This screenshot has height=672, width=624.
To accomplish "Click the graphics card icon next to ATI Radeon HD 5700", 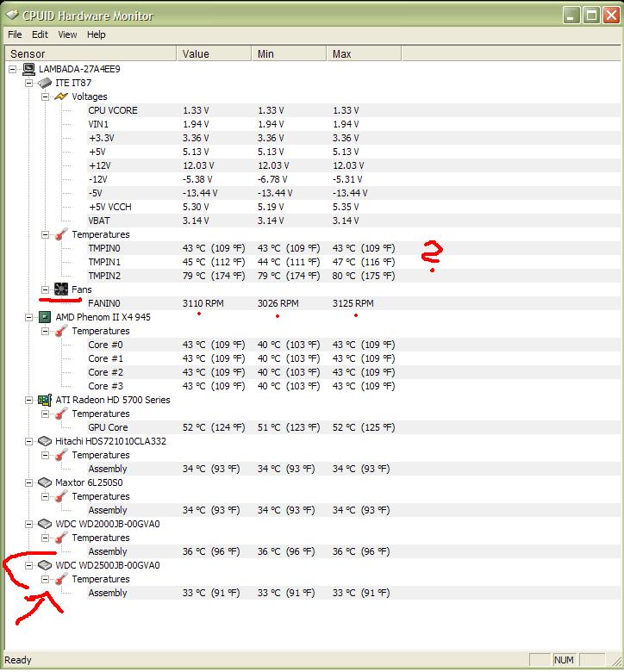I will point(45,400).
